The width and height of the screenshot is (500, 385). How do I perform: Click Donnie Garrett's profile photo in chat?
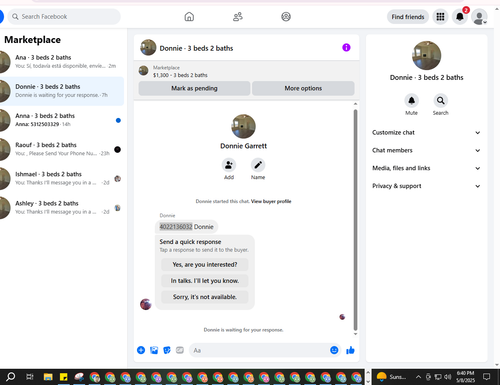(244, 126)
